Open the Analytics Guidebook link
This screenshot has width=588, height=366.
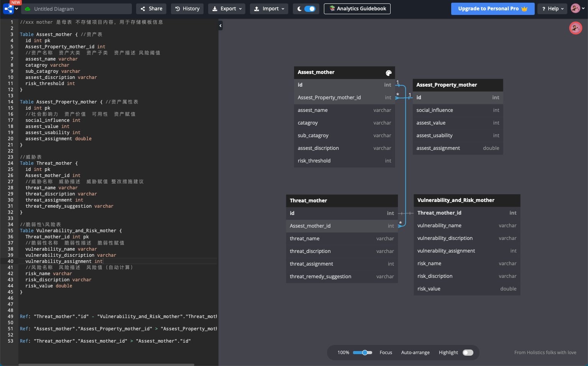[357, 8]
